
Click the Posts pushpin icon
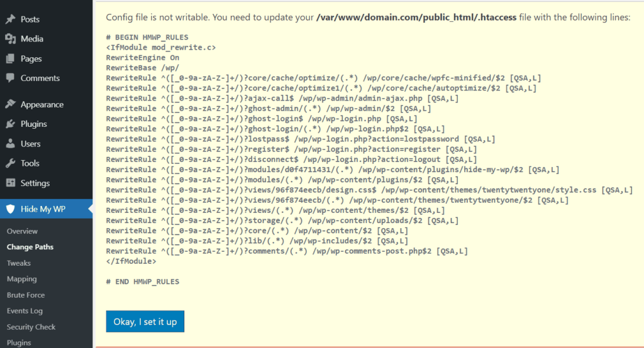10,19
